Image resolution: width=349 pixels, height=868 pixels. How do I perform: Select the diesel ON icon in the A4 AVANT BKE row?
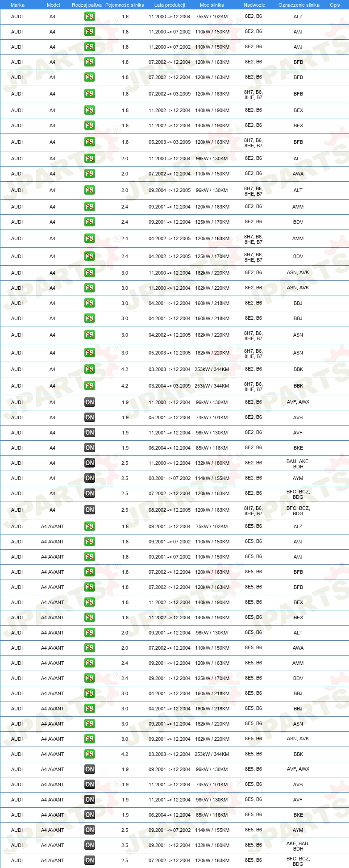coord(90,815)
